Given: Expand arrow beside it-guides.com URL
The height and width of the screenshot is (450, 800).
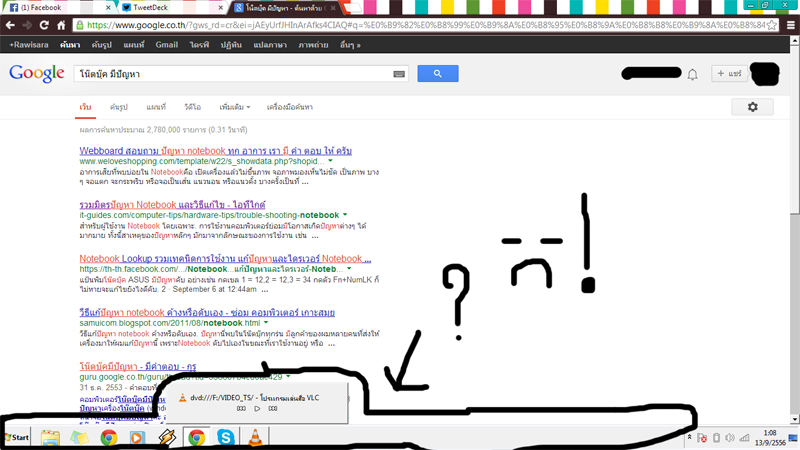Looking at the screenshot, I should pos(345,215).
